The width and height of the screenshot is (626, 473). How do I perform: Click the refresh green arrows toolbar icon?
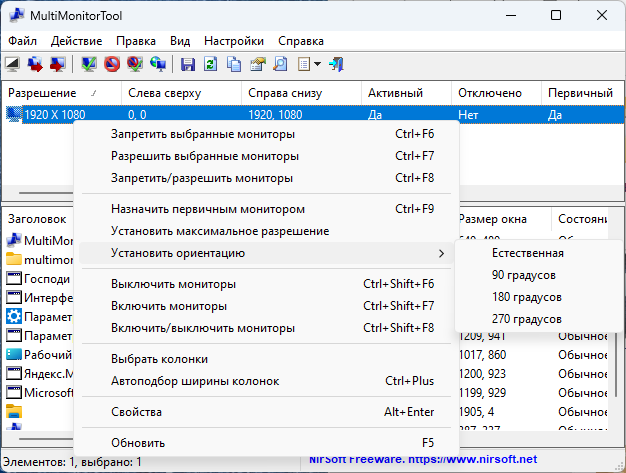(x=211, y=64)
